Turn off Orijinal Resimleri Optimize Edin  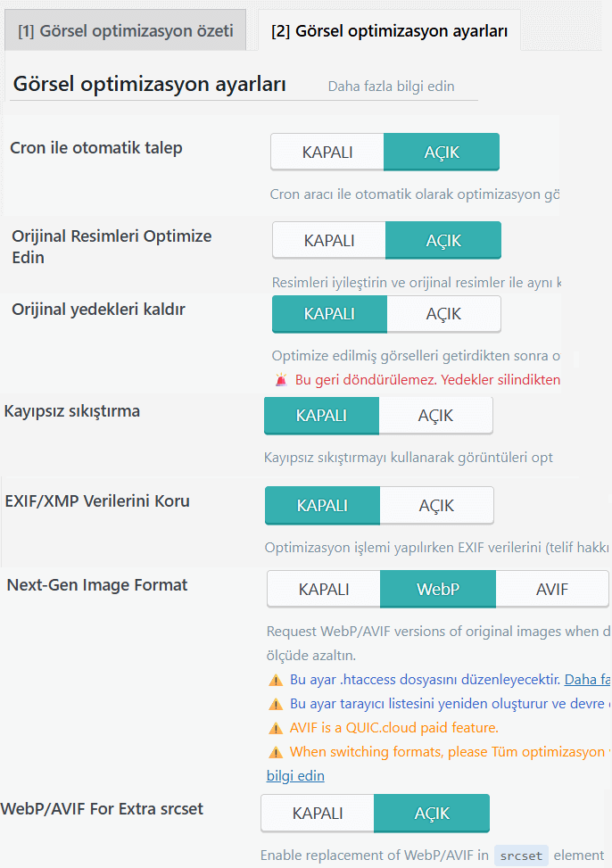pos(327,240)
